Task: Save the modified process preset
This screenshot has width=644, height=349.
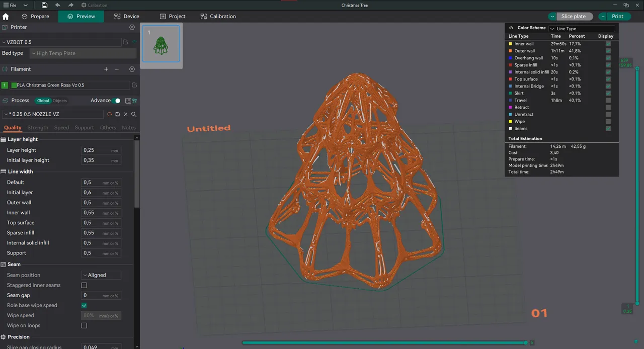Action: coord(117,114)
